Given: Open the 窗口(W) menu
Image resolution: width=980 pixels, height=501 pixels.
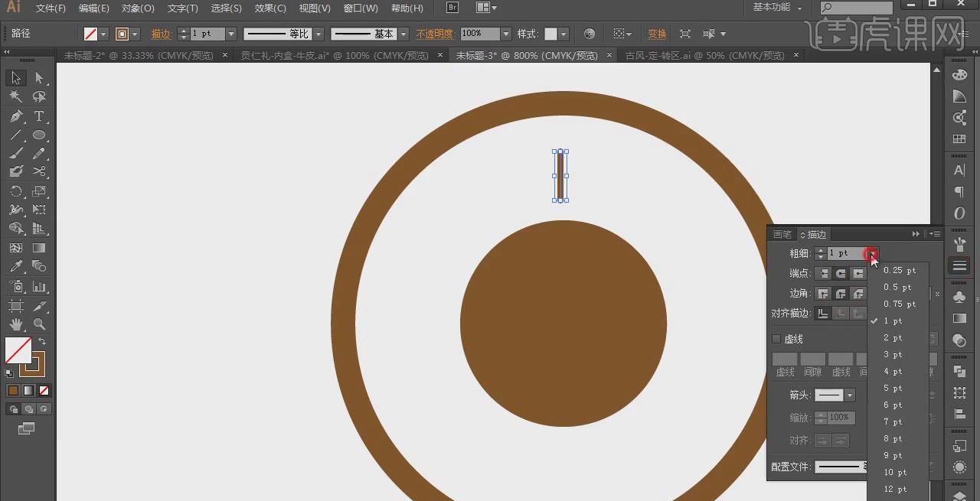Looking at the screenshot, I should pyautogui.click(x=361, y=8).
